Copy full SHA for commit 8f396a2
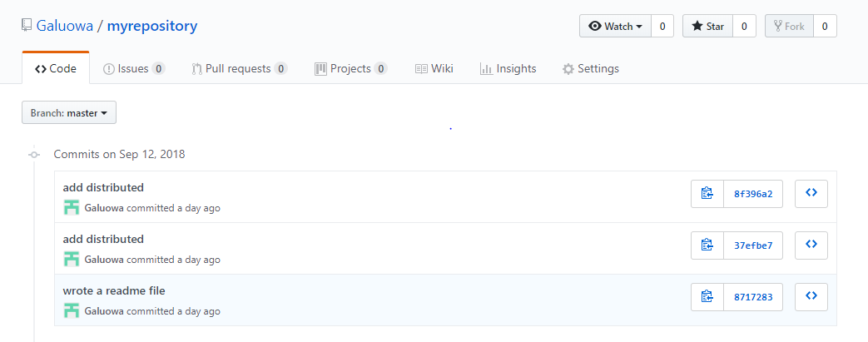The image size is (868, 342). 707,194
